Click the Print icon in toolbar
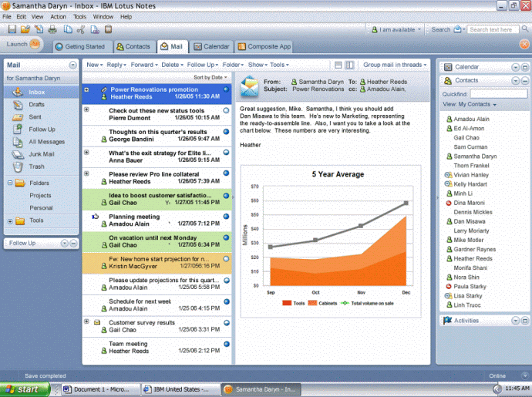Image resolution: width=532 pixels, height=397 pixels. pos(52,29)
